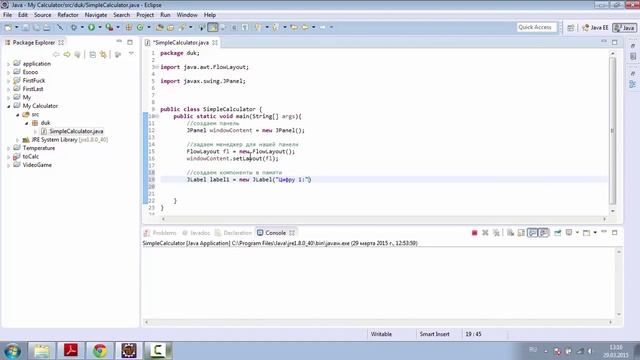Click the Open Type toolbar icon
The height and width of the screenshot is (360, 640).
tap(160, 27)
